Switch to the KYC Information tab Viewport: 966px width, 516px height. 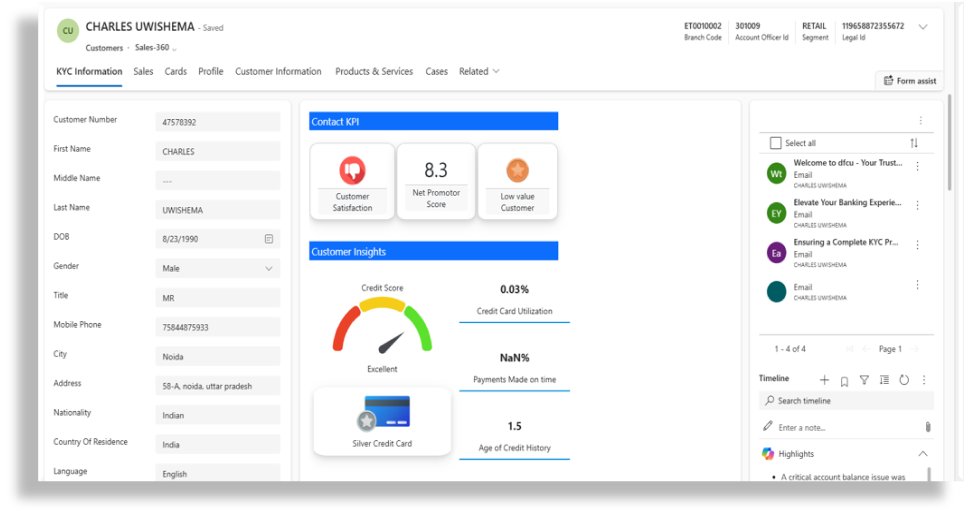89,71
